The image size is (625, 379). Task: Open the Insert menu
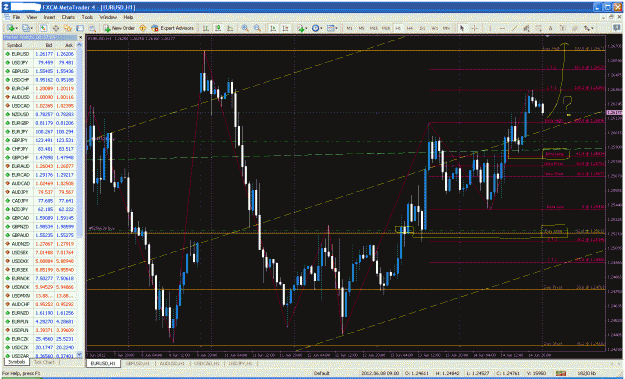pos(49,18)
